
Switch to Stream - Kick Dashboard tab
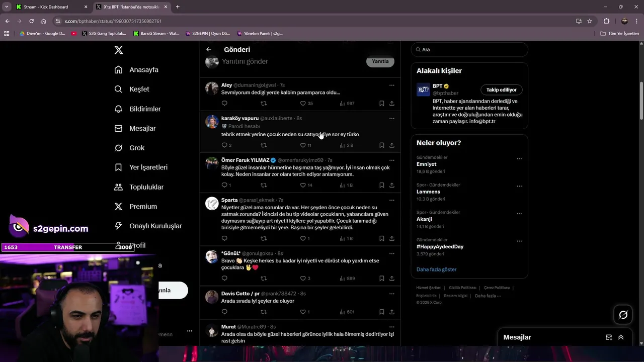[x=51, y=7]
